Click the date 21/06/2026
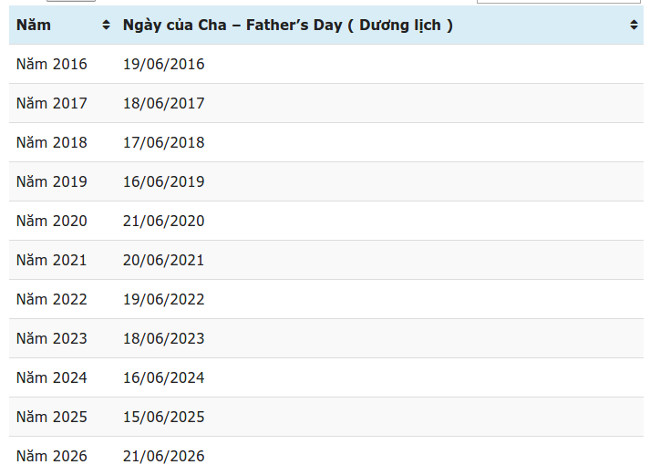This screenshot has height=475, width=650. click(163, 456)
